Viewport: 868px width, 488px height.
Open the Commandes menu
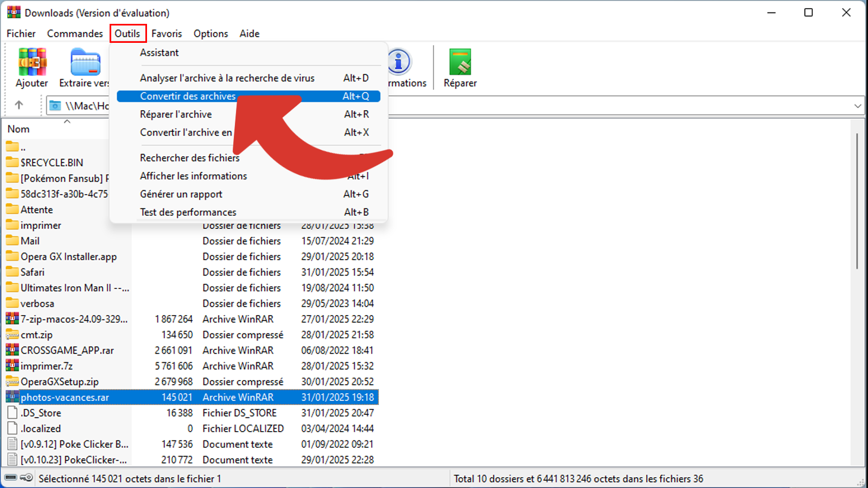click(75, 34)
